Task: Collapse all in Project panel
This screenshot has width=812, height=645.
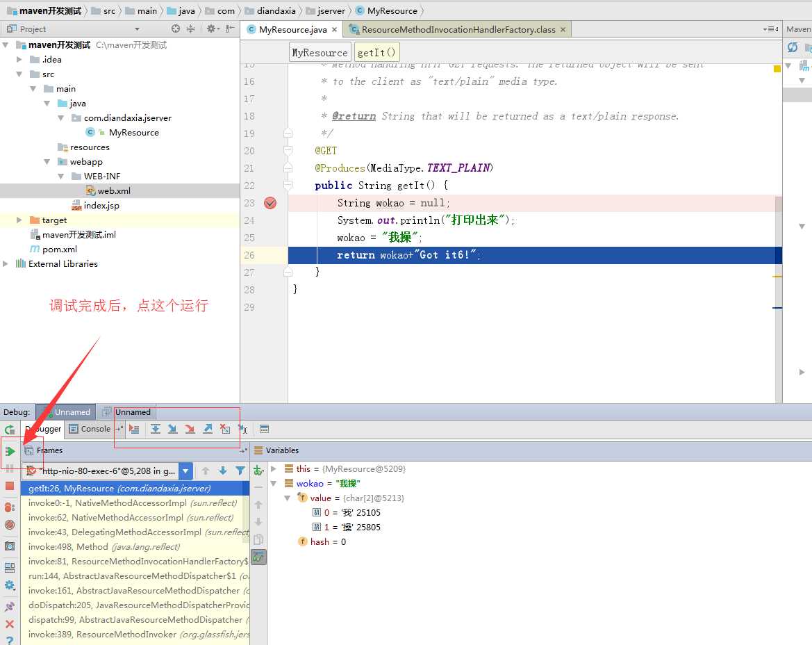Action: click(190, 29)
